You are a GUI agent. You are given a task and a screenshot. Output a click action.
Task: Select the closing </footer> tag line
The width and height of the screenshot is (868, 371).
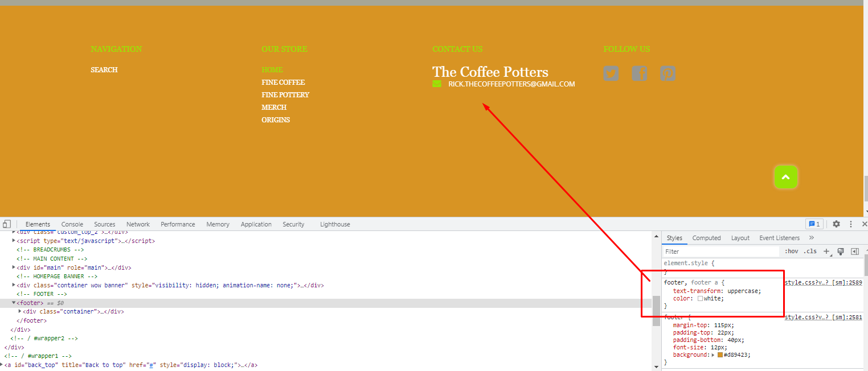click(31, 320)
